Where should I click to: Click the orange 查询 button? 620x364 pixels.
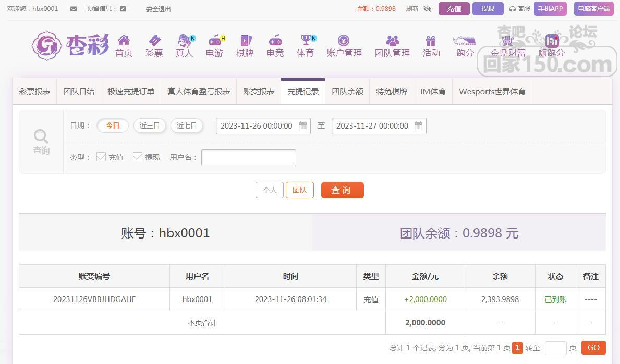(342, 190)
